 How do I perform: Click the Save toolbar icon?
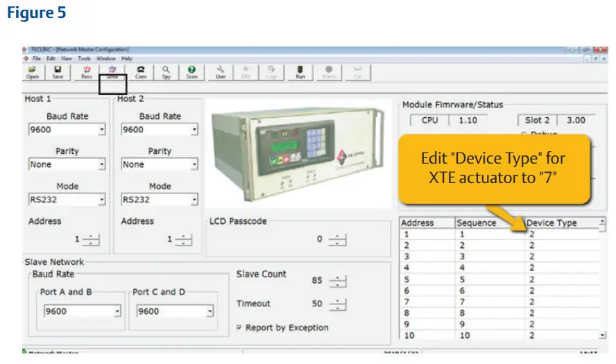pos(58,72)
